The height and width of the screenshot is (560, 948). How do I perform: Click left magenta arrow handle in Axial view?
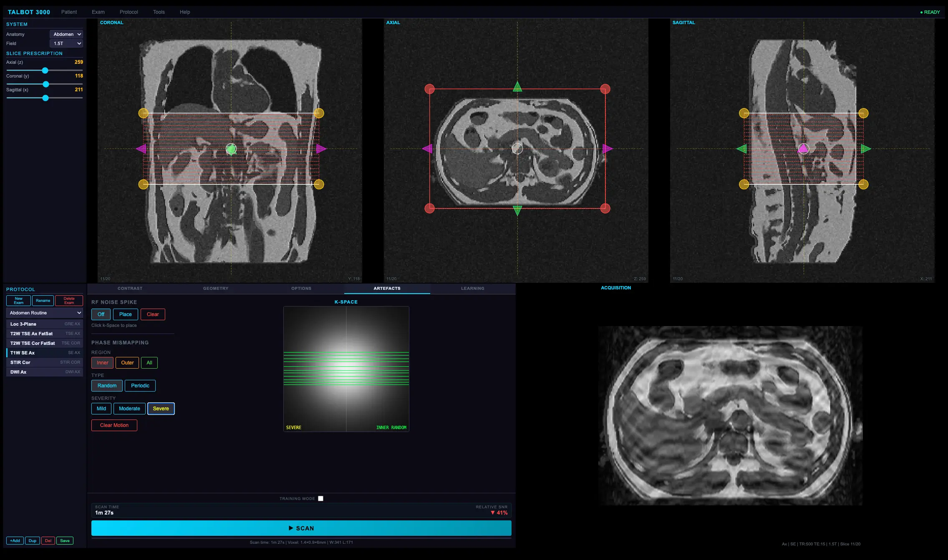[x=427, y=148]
